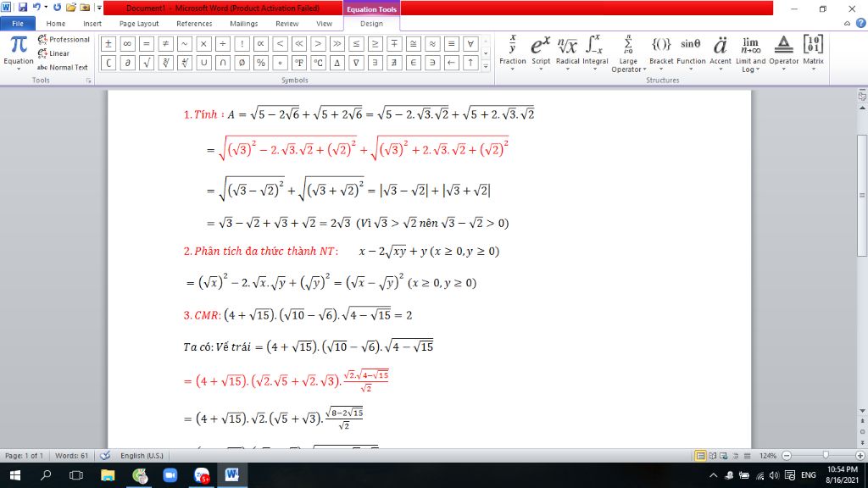Open the Windows Start menu
Image resolution: width=868 pixels, height=488 pixels.
point(15,475)
